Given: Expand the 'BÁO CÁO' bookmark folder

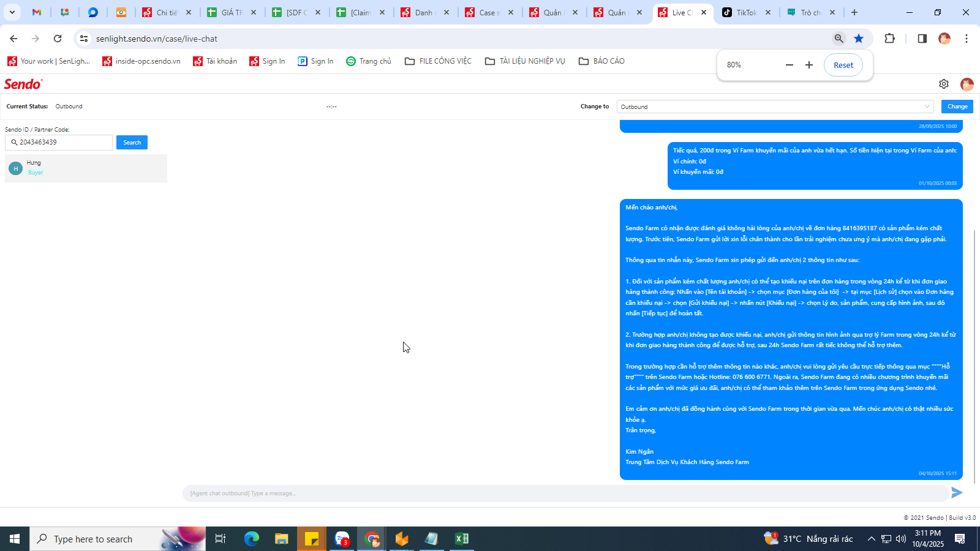Looking at the screenshot, I should (602, 61).
